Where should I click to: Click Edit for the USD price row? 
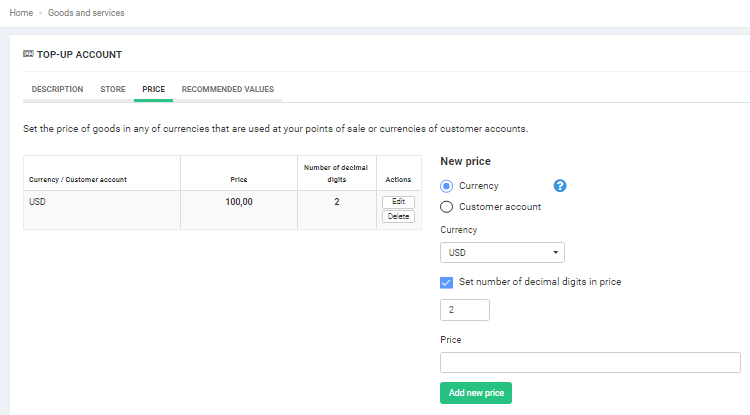click(397, 202)
